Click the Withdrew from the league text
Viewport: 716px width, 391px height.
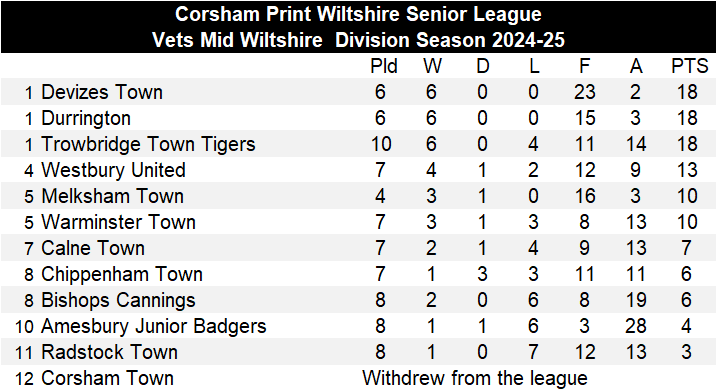point(475,379)
